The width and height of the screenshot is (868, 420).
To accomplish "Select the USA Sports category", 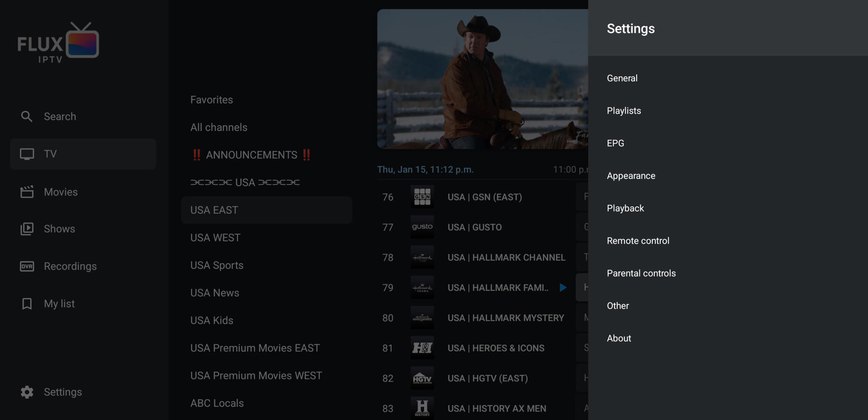I will [x=217, y=265].
